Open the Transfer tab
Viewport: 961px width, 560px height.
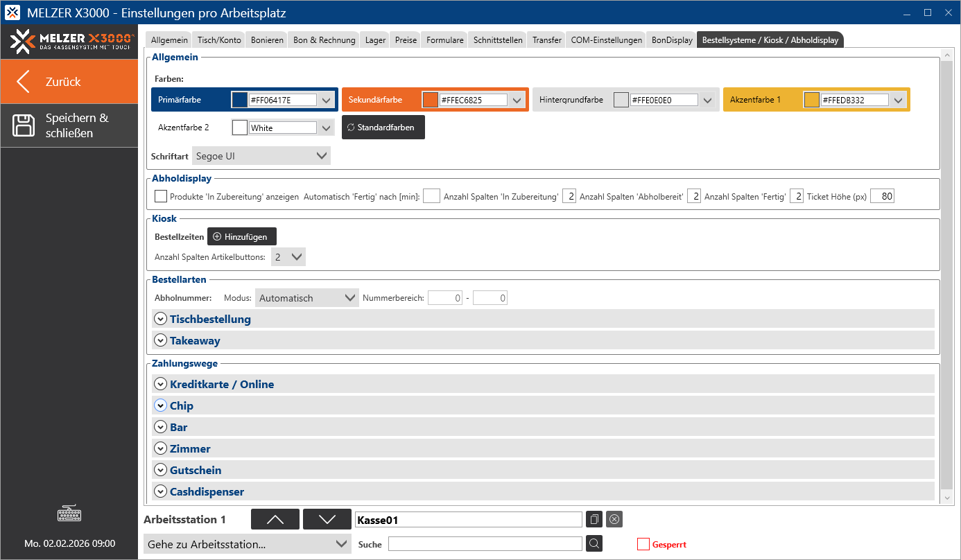click(x=547, y=40)
